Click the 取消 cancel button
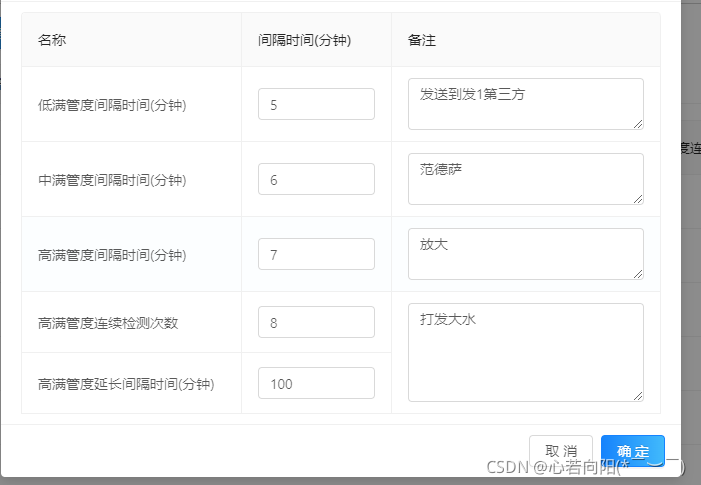The width and height of the screenshot is (701, 485). click(561, 451)
